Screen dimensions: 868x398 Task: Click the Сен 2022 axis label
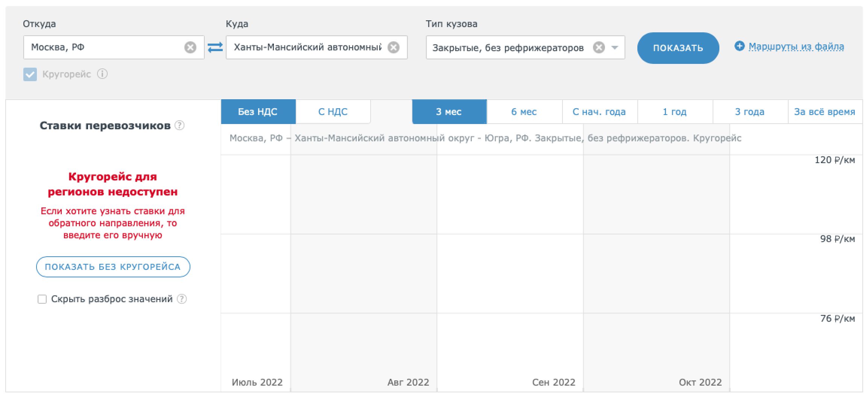tap(554, 383)
